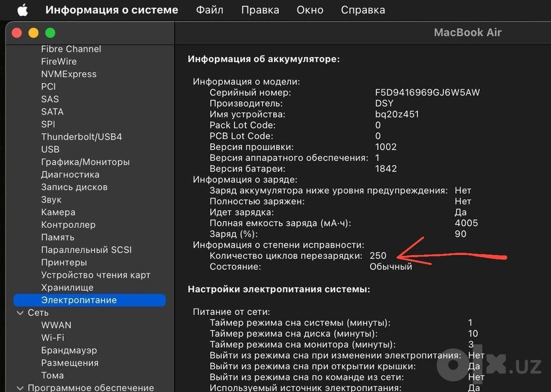Select FireWire in sidebar

pos(59,62)
